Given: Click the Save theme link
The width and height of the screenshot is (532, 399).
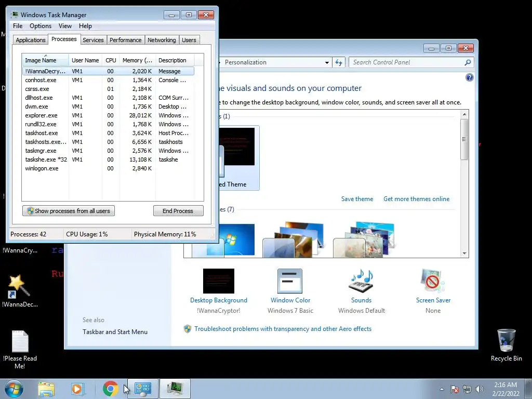Looking at the screenshot, I should click(x=357, y=199).
